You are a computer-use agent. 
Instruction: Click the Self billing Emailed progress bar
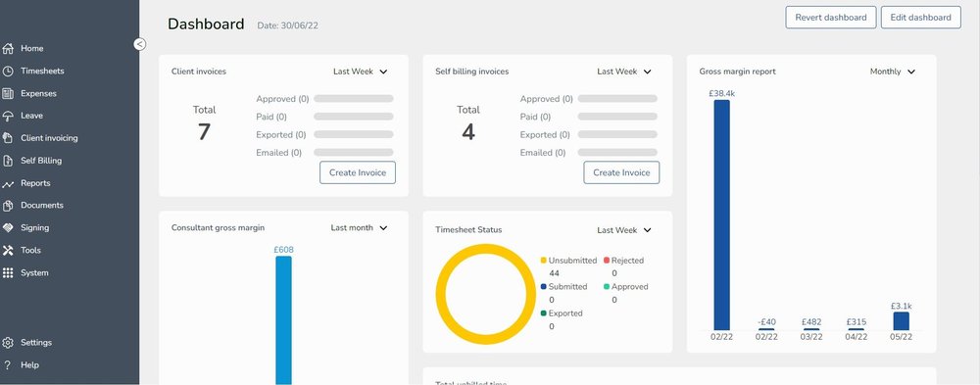click(x=617, y=153)
